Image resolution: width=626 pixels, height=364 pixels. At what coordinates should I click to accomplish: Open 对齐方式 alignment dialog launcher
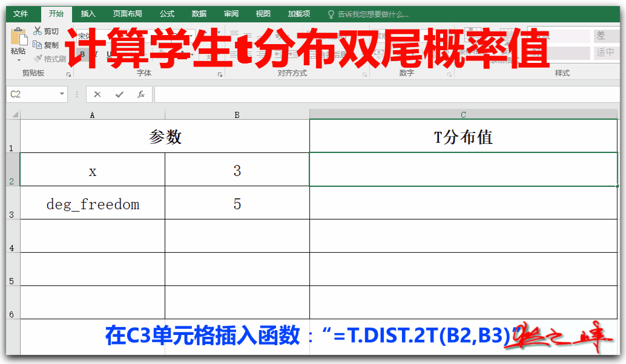(x=364, y=74)
